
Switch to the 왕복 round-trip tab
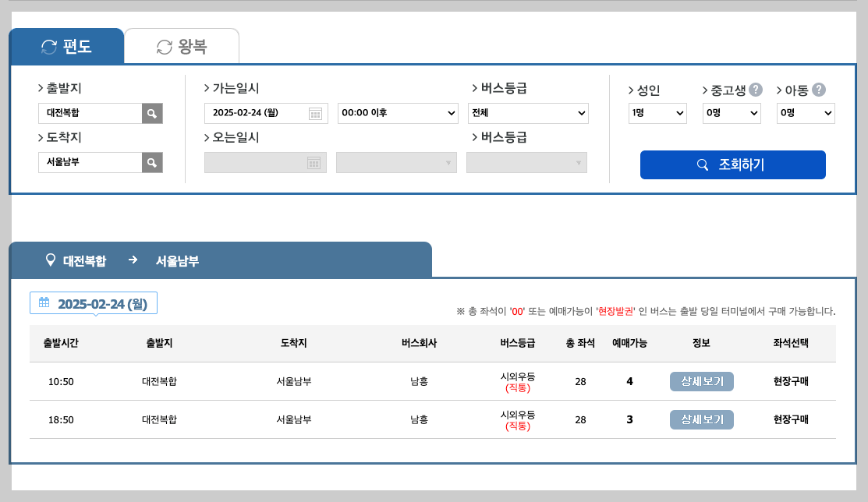pyautogui.click(x=182, y=45)
